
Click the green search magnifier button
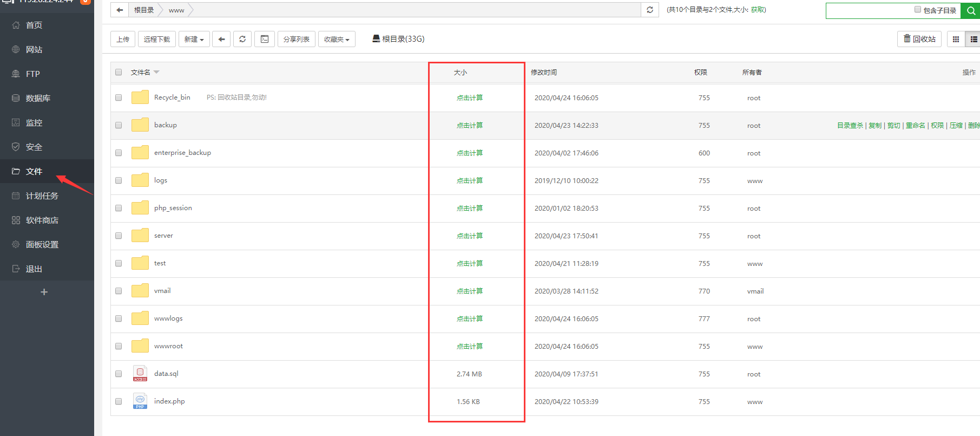coord(971,10)
